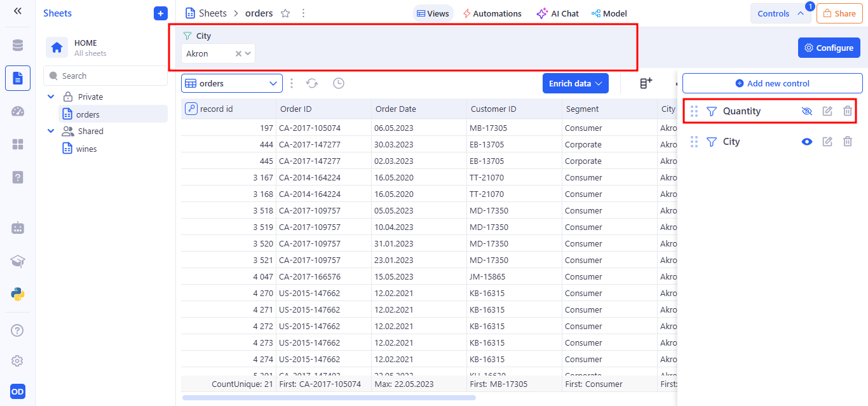Open the database icon in sidebar
868x406 pixels.
point(18,45)
